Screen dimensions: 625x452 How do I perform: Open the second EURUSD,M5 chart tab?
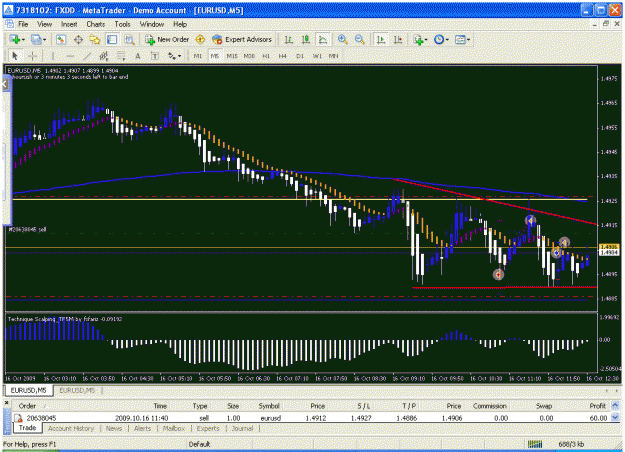tap(77, 390)
